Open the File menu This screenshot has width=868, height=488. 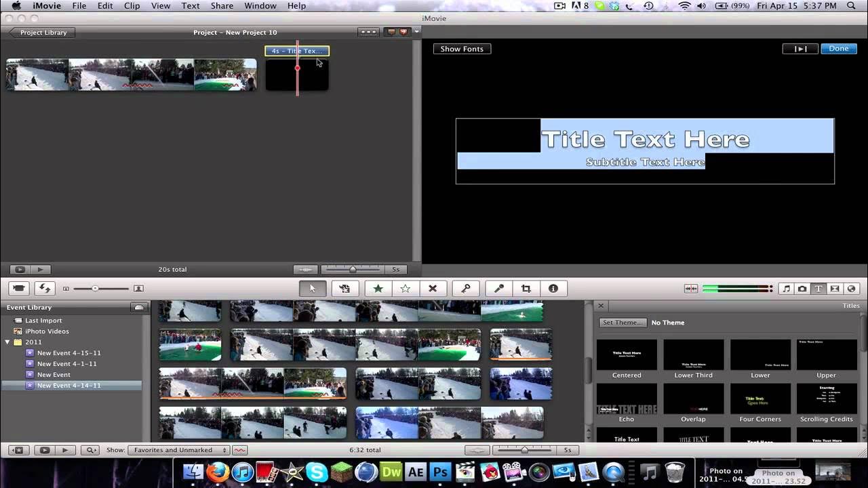tap(79, 5)
